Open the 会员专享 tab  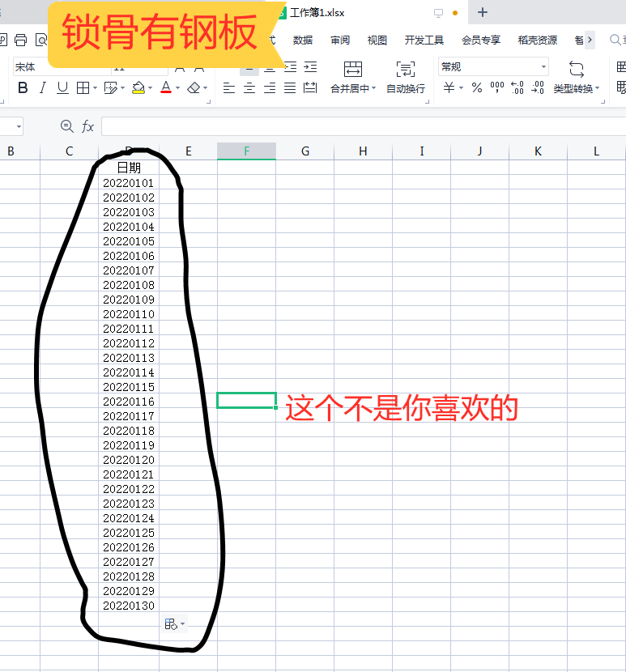pos(481,40)
